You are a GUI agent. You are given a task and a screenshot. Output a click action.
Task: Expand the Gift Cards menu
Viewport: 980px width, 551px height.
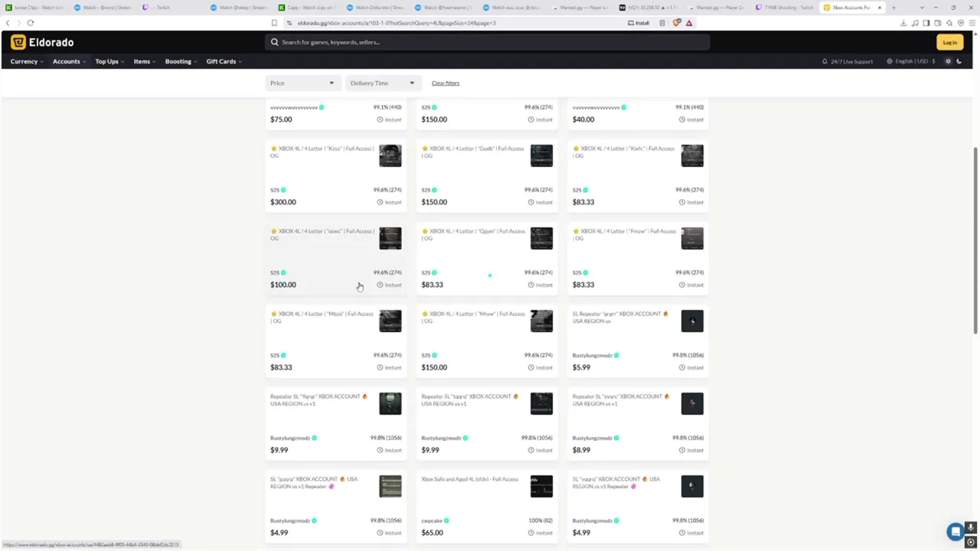tap(224, 61)
